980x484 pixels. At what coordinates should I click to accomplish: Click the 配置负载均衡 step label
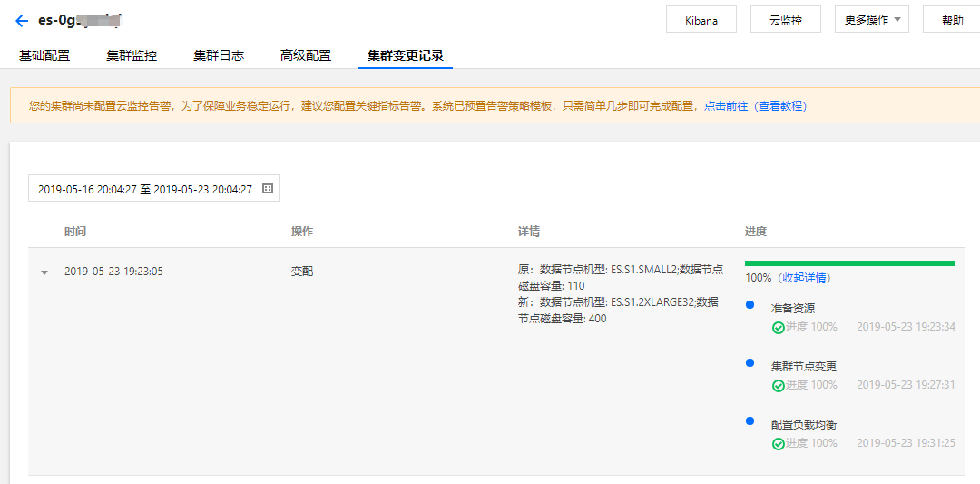[x=804, y=425]
